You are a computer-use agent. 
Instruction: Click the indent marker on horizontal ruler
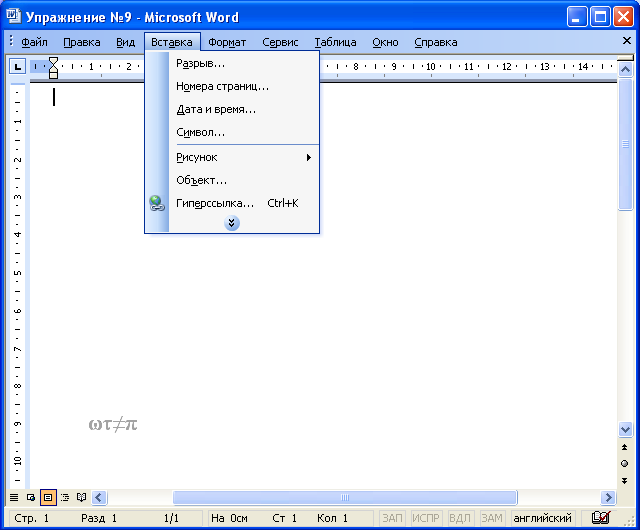53,68
